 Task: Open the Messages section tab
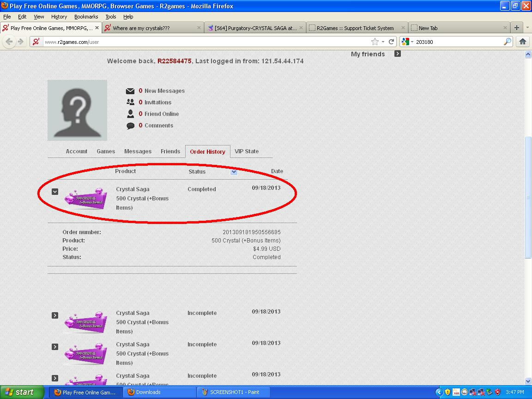click(x=138, y=151)
